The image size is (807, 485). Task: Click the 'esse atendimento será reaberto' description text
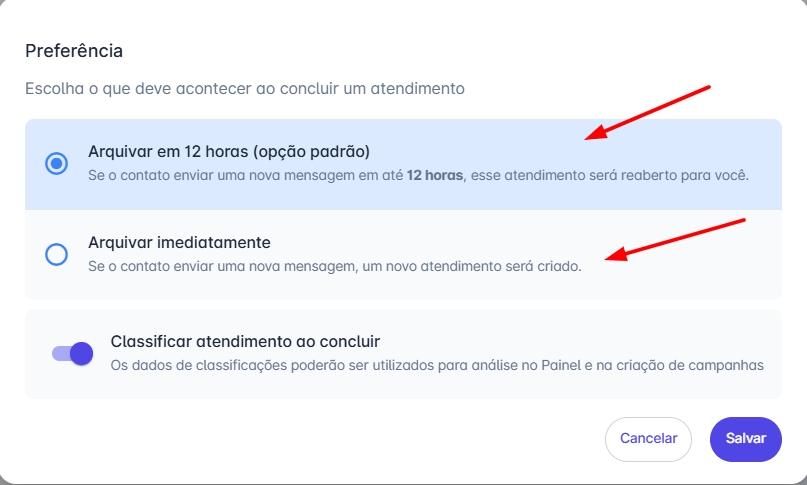coord(610,175)
